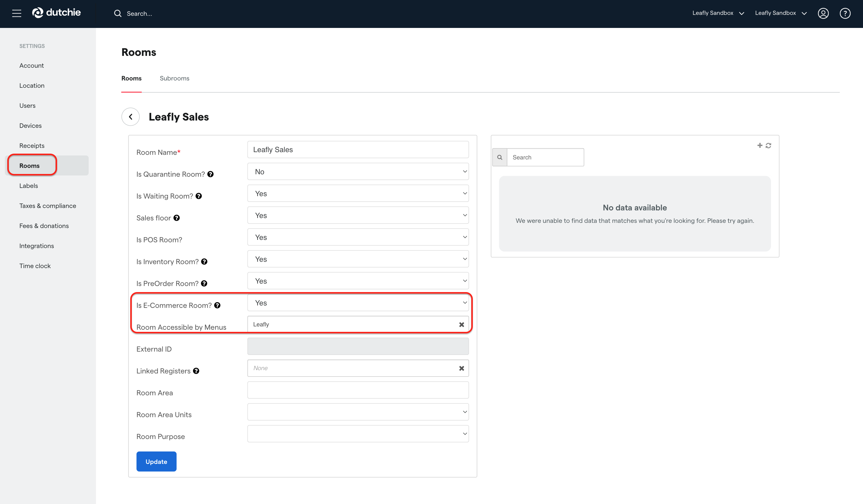Click the refresh icon in right panel
This screenshot has height=504, width=863.
[769, 145]
